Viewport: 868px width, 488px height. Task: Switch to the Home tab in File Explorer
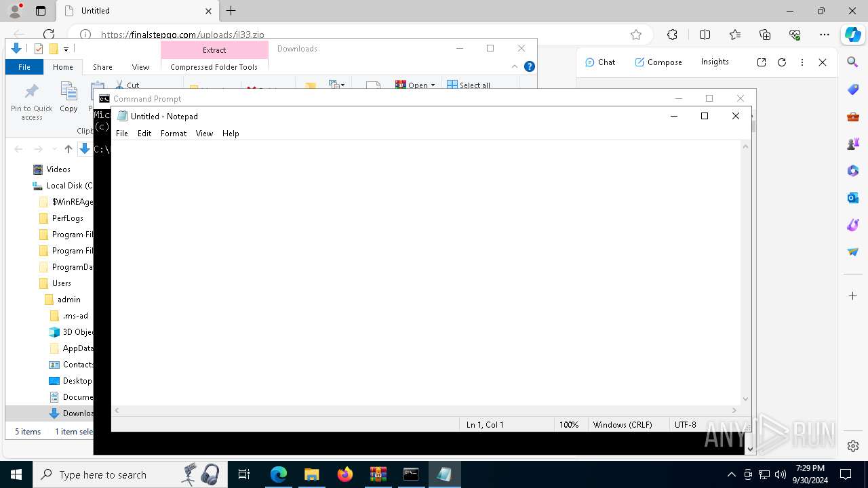pyautogui.click(x=63, y=67)
